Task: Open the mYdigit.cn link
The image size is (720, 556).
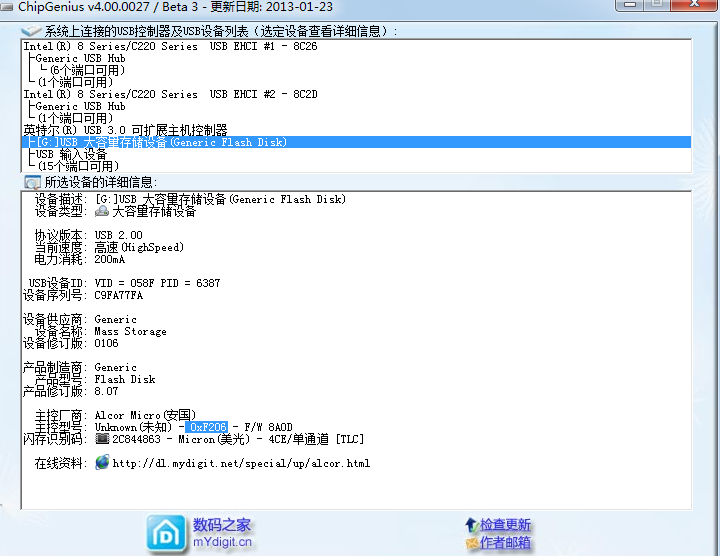Action: [222, 542]
